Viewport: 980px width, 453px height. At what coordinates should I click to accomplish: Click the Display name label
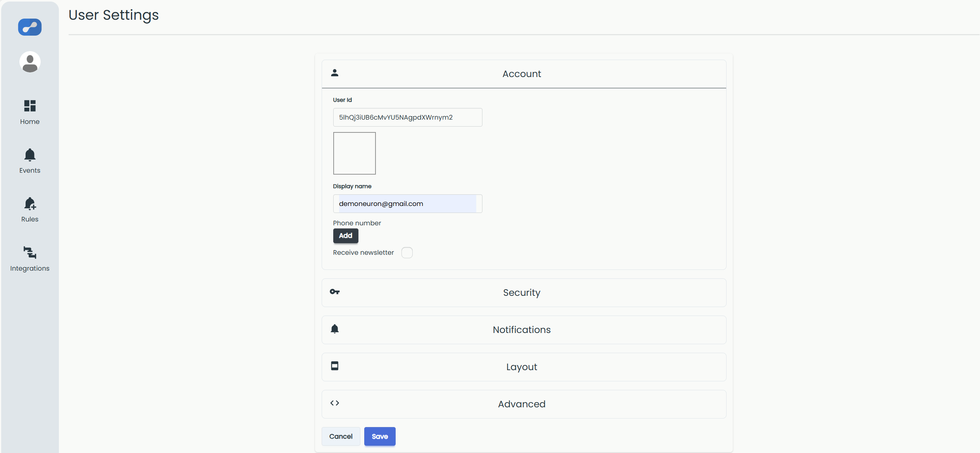[352, 186]
